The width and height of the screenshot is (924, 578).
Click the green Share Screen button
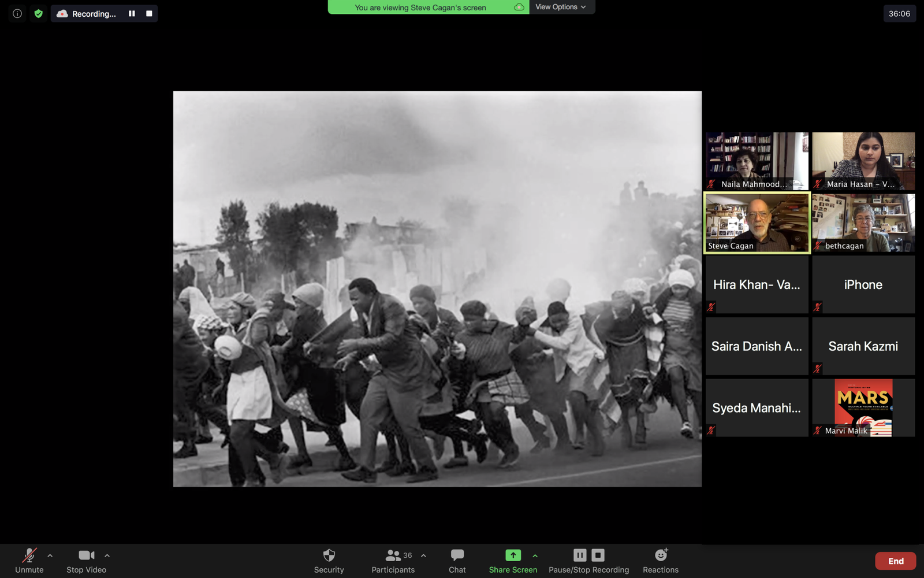point(513,561)
